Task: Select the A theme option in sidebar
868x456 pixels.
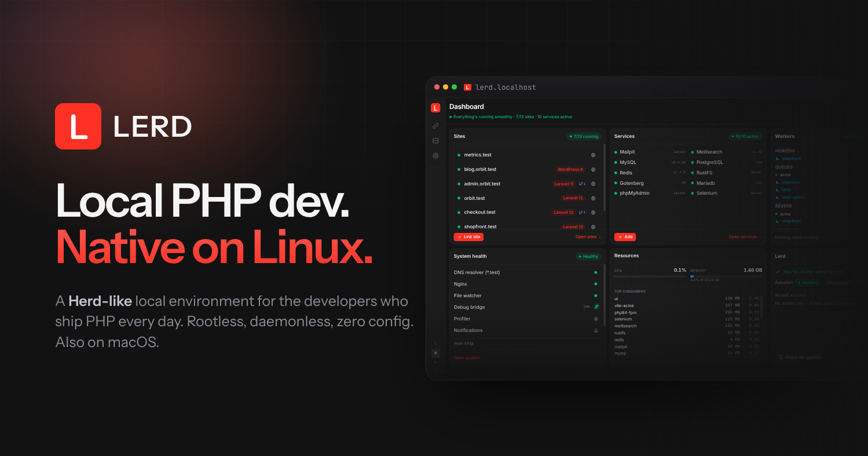Action: [x=435, y=353]
